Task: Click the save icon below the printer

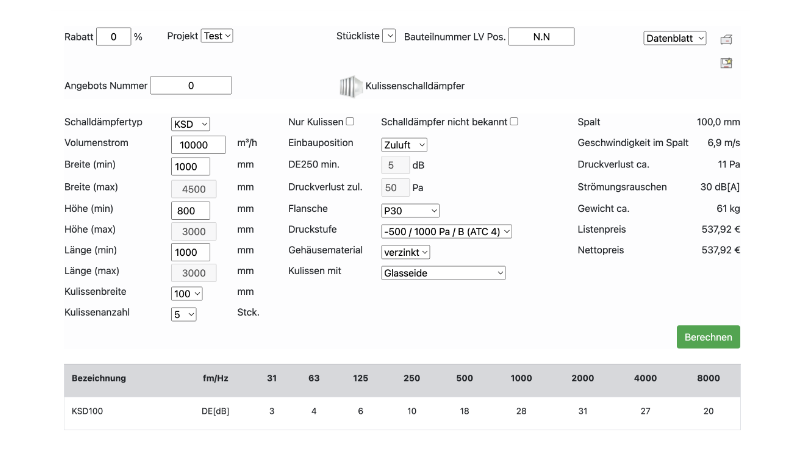Action: [x=727, y=63]
